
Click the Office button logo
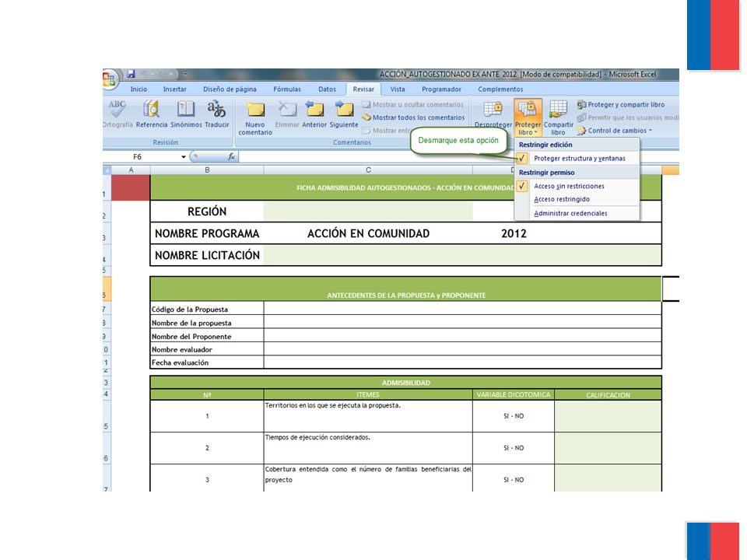click(x=109, y=79)
